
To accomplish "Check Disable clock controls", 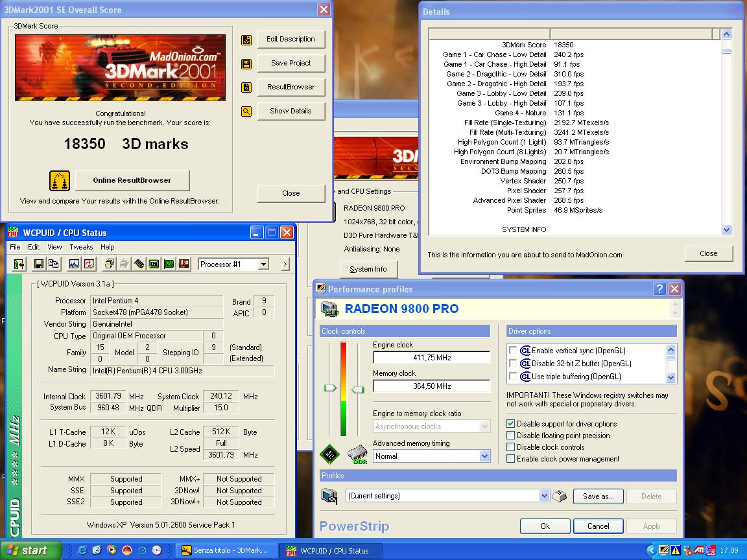I will coord(511,447).
